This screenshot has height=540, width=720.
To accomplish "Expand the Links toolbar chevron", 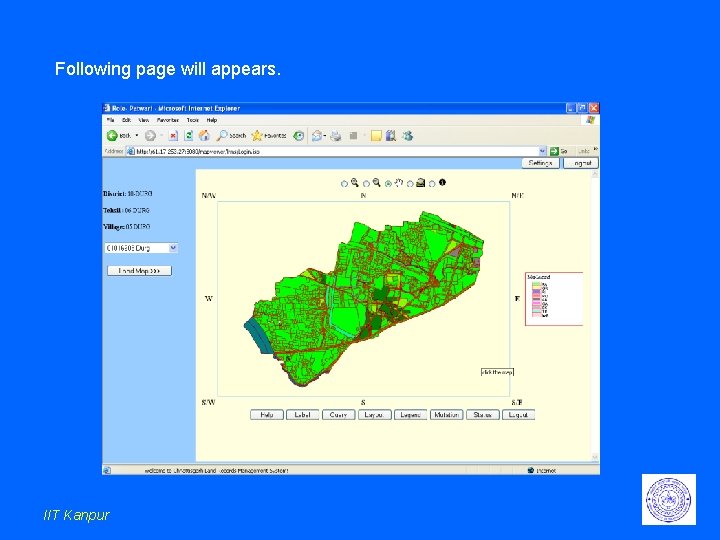I will tap(596, 149).
